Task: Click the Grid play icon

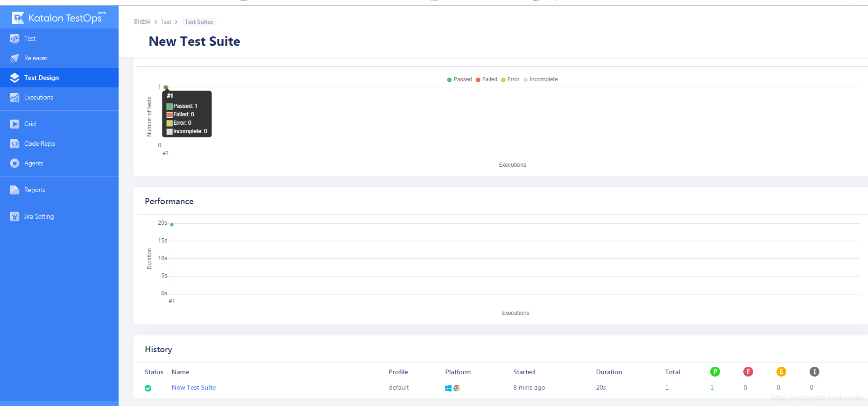Action: pos(15,124)
